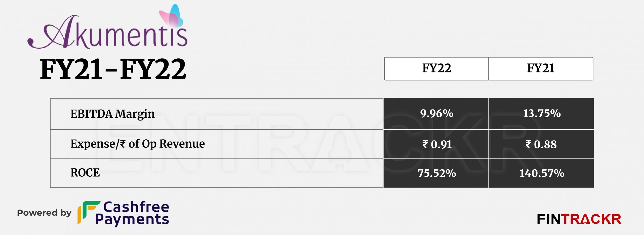This screenshot has height=235, width=644.
Task: Click the Cashfree Payments green logo icon
Action: pyautogui.click(x=89, y=212)
